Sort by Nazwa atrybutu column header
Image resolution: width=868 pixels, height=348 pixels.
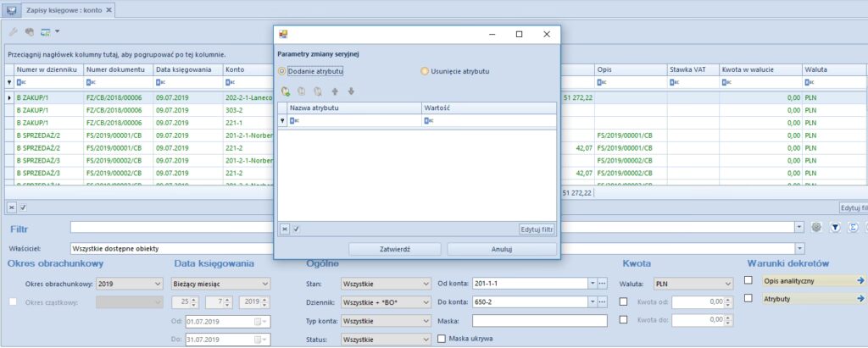(x=353, y=108)
